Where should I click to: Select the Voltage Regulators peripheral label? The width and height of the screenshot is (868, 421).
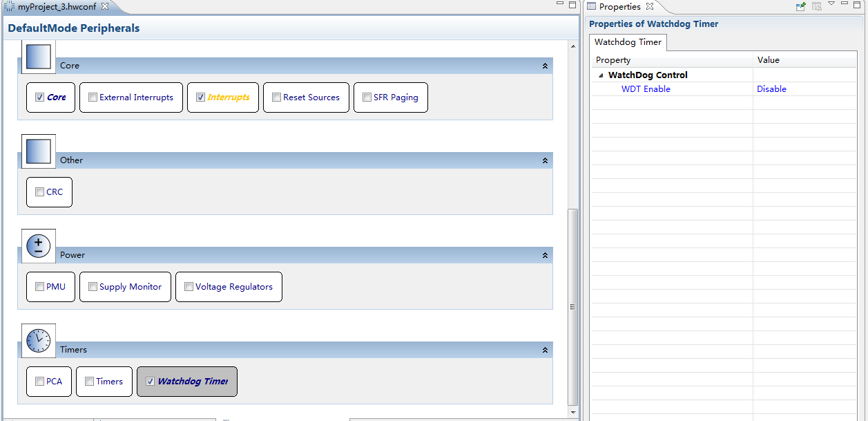click(234, 287)
